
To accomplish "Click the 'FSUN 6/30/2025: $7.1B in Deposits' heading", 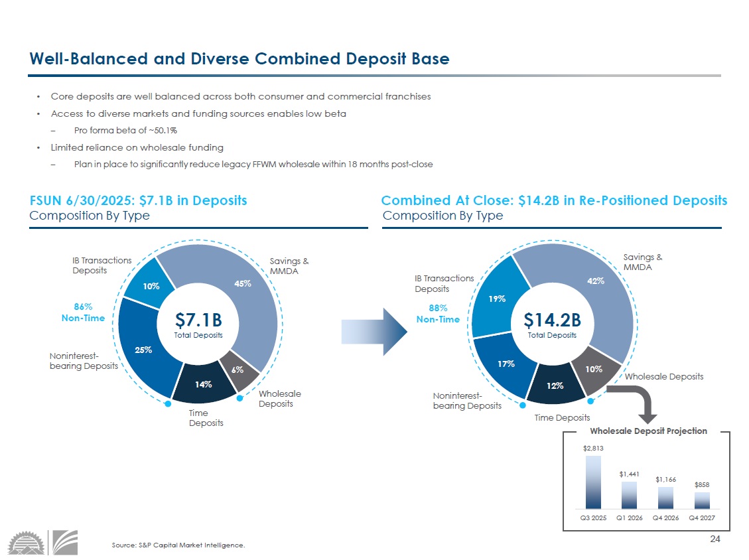I will [x=138, y=200].
